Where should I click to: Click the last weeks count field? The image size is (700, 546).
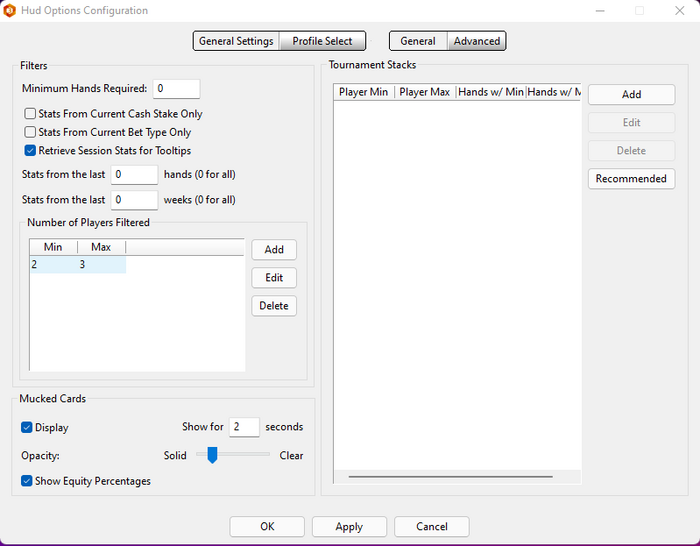(134, 200)
